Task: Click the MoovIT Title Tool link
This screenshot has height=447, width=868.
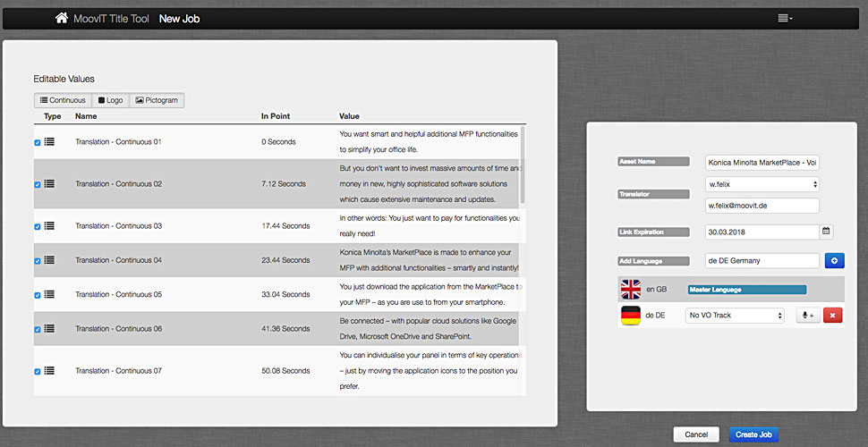Action: coord(111,19)
